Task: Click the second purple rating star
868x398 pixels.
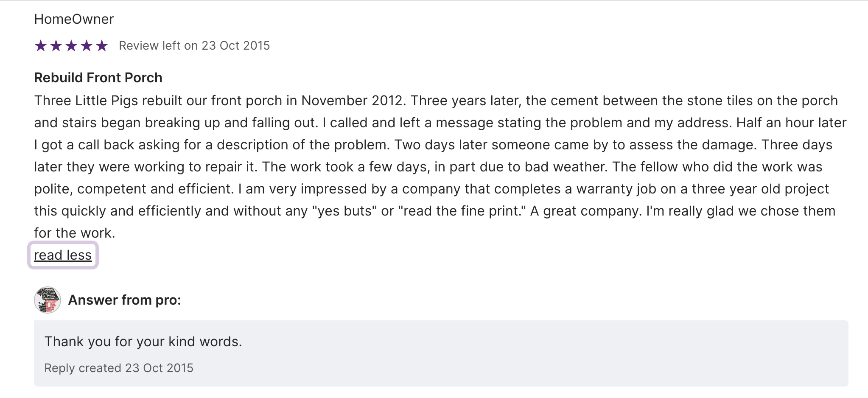Action: (56, 45)
